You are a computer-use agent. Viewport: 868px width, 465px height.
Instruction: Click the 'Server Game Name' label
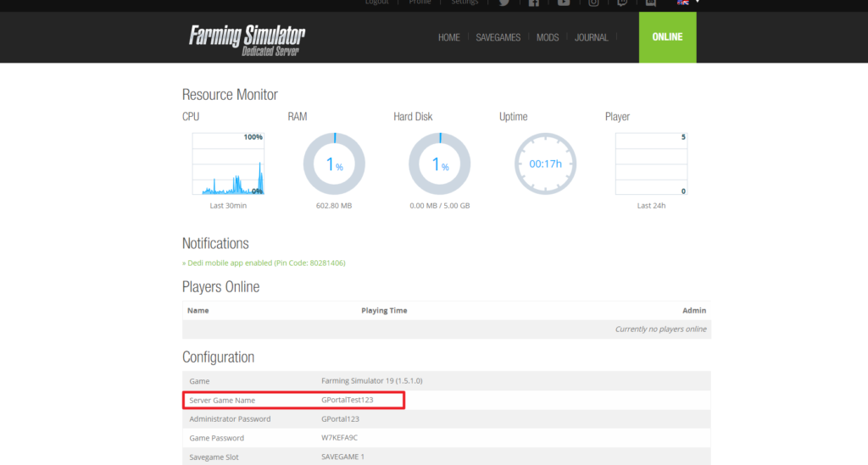coord(222,401)
